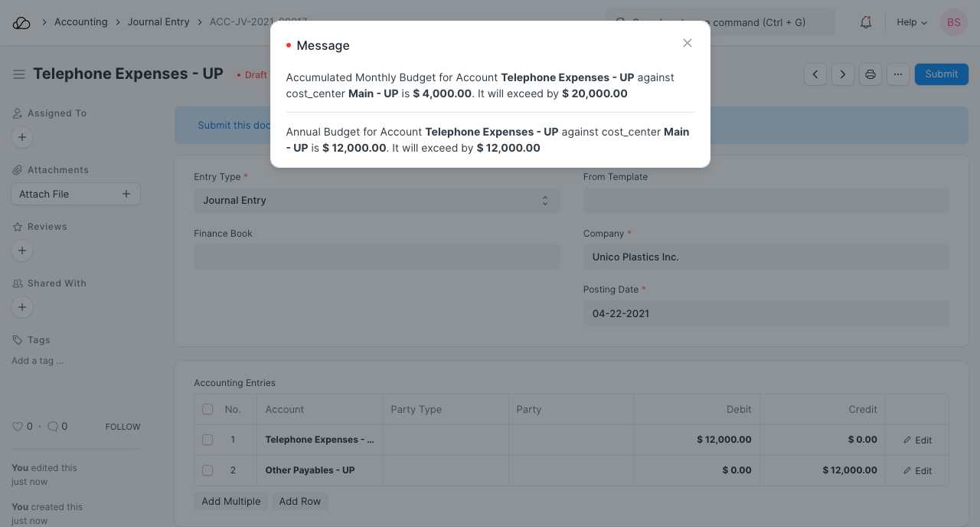Close the Message dialog
The height and width of the screenshot is (527, 980).
(688, 43)
